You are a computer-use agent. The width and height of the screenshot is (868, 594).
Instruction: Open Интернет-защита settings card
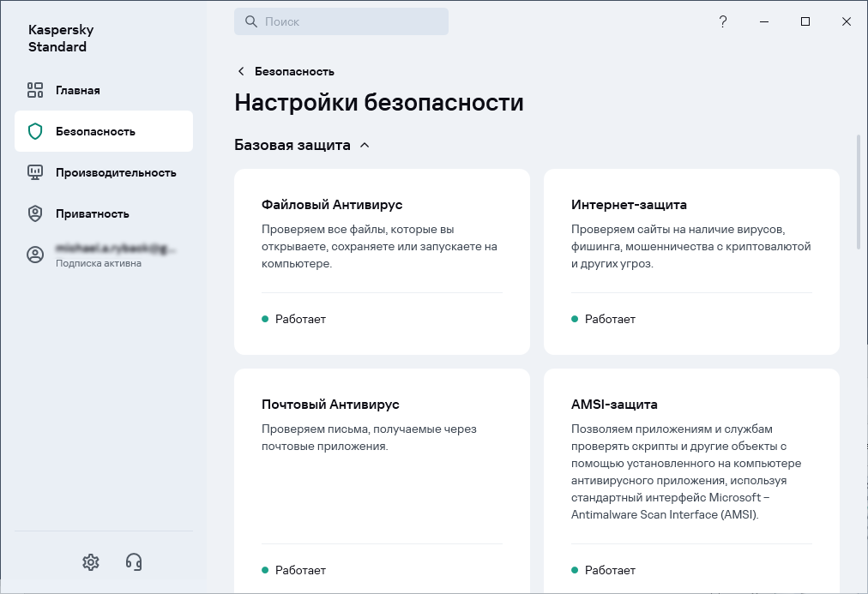point(691,261)
